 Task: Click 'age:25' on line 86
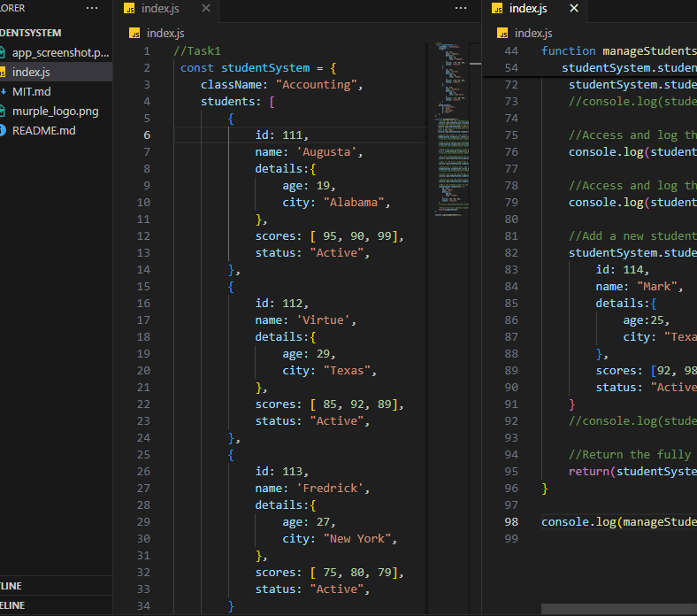[643, 320]
